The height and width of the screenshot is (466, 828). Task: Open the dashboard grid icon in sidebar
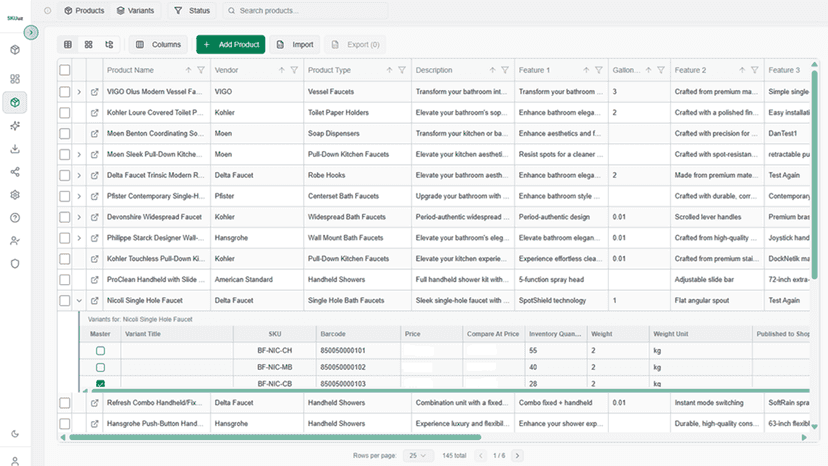tap(15, 79)
